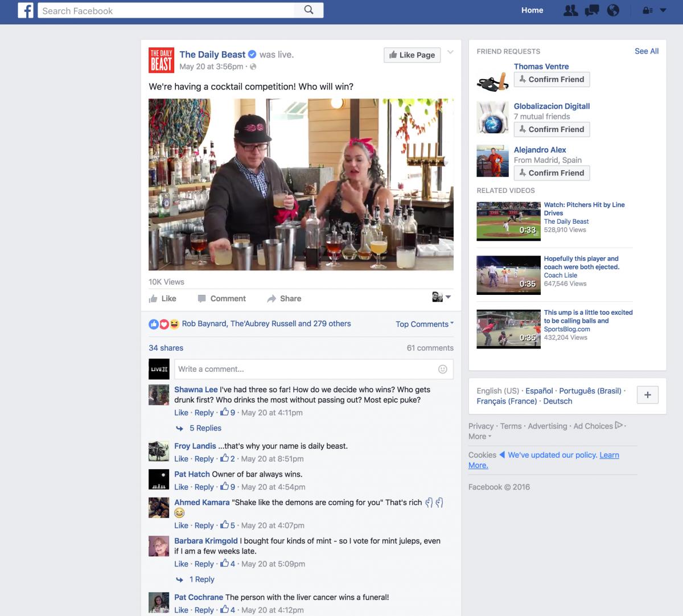Image resolution: width=683 pixels, height=616 pixels.
Task: Confirm Thomas Ventre's friend request
Action: (552, 80)
